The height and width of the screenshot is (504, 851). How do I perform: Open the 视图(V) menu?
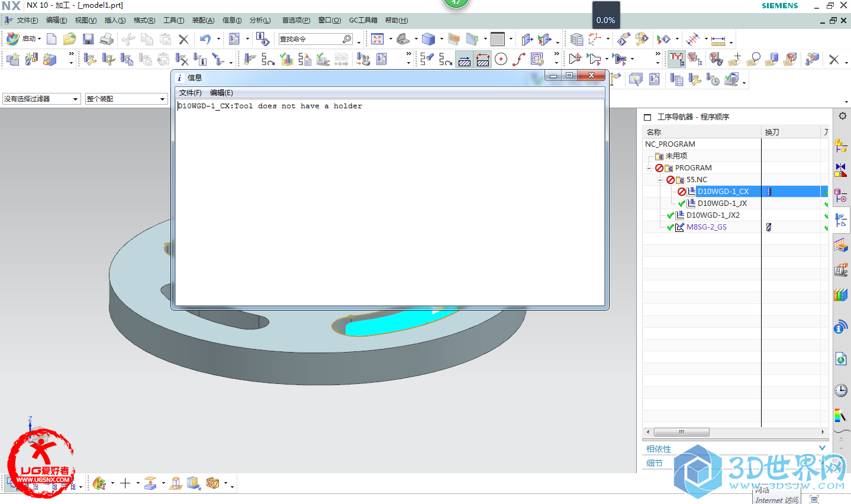click(x=85, y=20)
